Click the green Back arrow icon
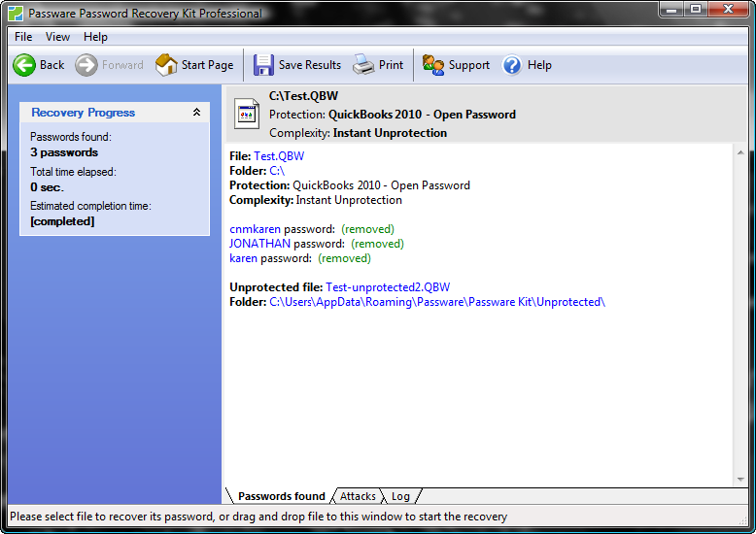 tap(24, 65)
